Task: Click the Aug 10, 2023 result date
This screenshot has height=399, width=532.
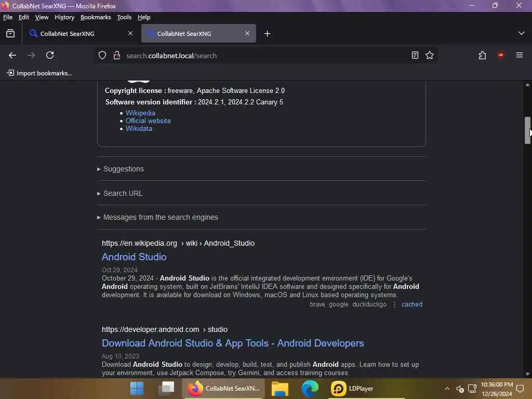Action: 121,356
